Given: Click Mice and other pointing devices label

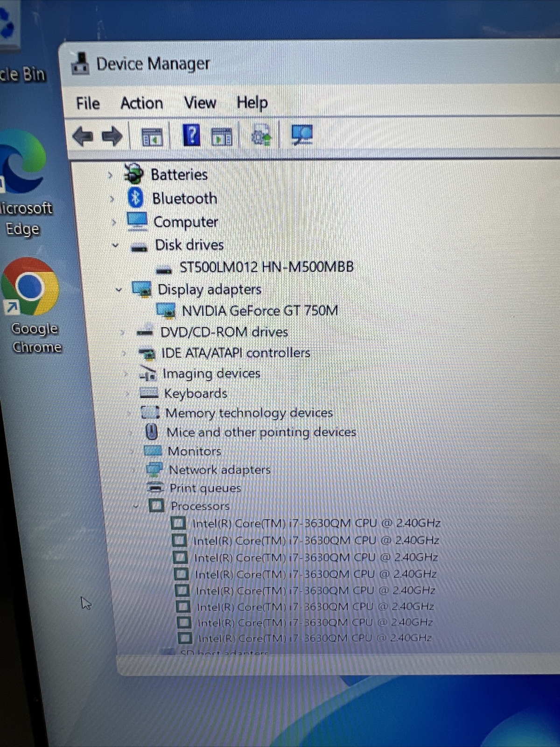Looking at the screenshot, I should tap(261, 432).
